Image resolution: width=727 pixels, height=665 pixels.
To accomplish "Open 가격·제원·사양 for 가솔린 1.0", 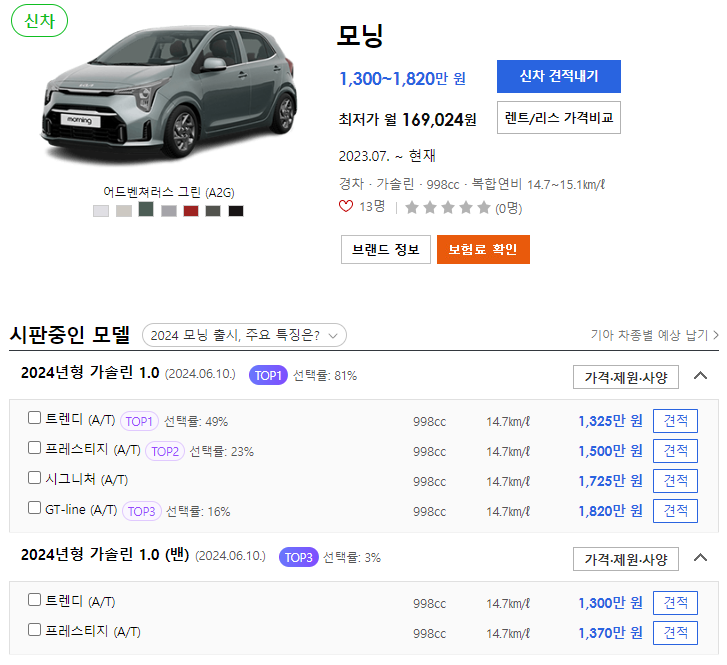I will tap(626, 377).
